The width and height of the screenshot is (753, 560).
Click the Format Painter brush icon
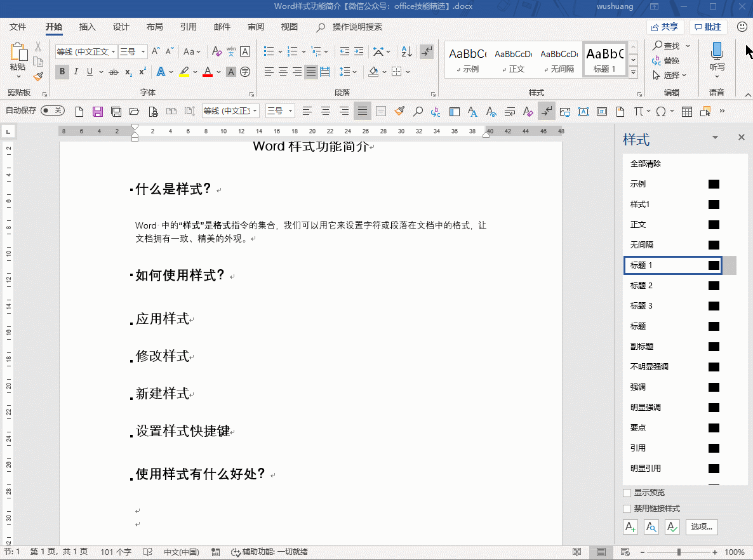38,76
